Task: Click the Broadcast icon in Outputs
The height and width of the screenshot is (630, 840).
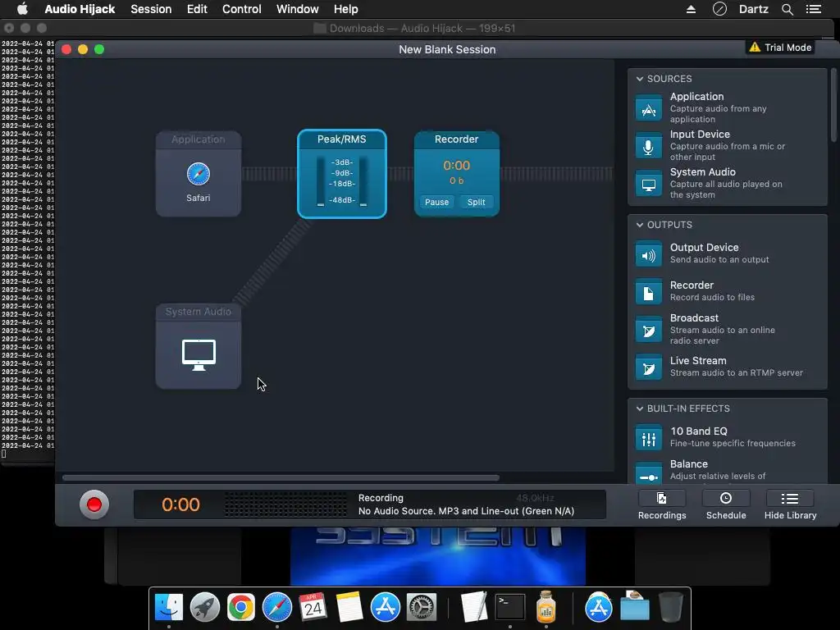Action: [x=648, y=330]
